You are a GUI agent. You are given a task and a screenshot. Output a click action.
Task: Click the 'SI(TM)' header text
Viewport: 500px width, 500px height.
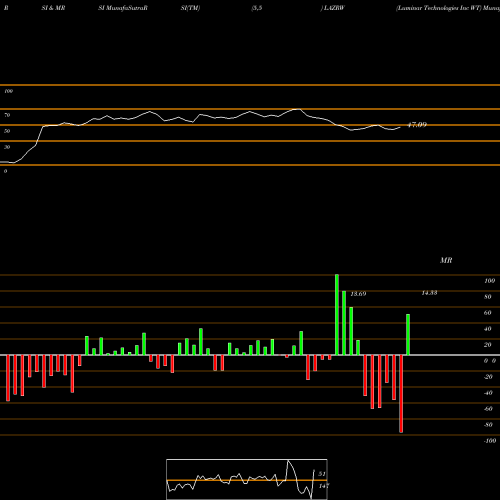tap(190, 8)
